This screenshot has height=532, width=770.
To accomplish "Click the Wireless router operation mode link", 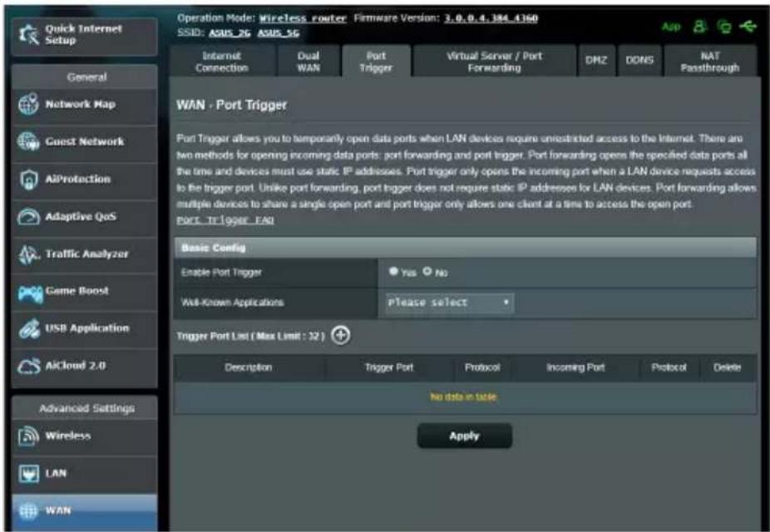I will [x=303, y=18].
